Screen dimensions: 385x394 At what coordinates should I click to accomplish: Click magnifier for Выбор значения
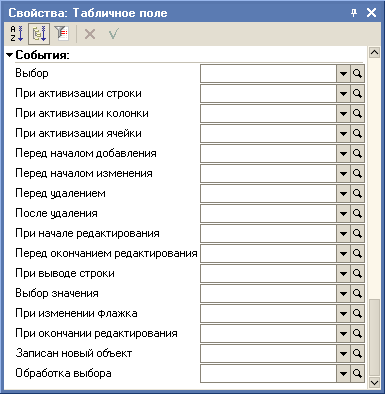[x=357, y=294]
